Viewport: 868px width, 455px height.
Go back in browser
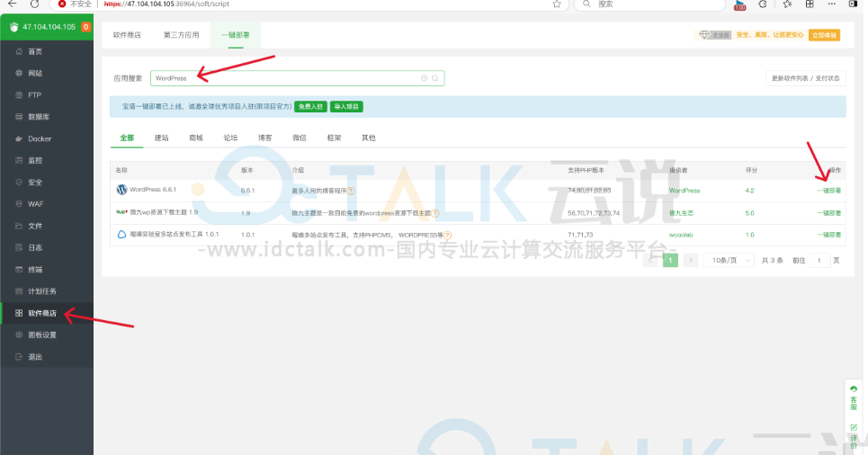[x=13, y=4]
